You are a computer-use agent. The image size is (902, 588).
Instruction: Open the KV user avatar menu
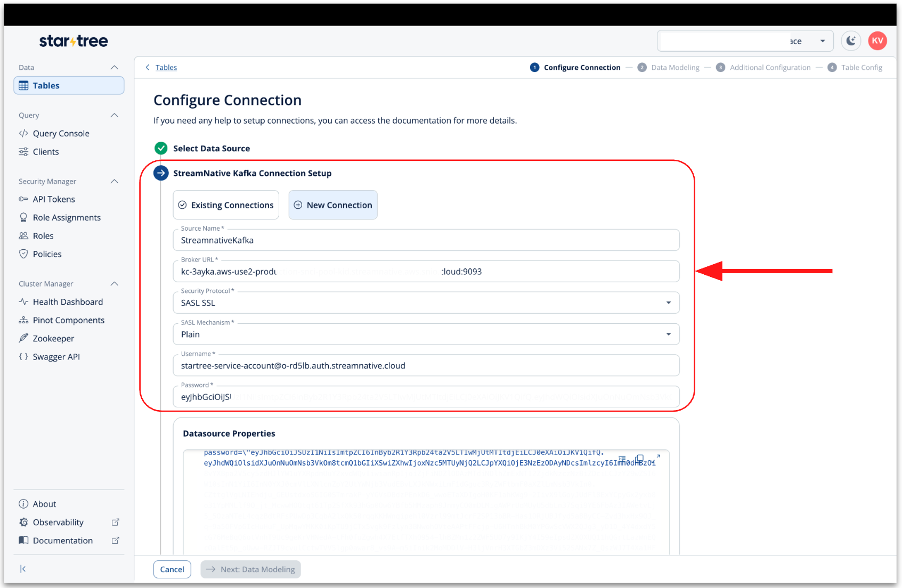[877, 41]
